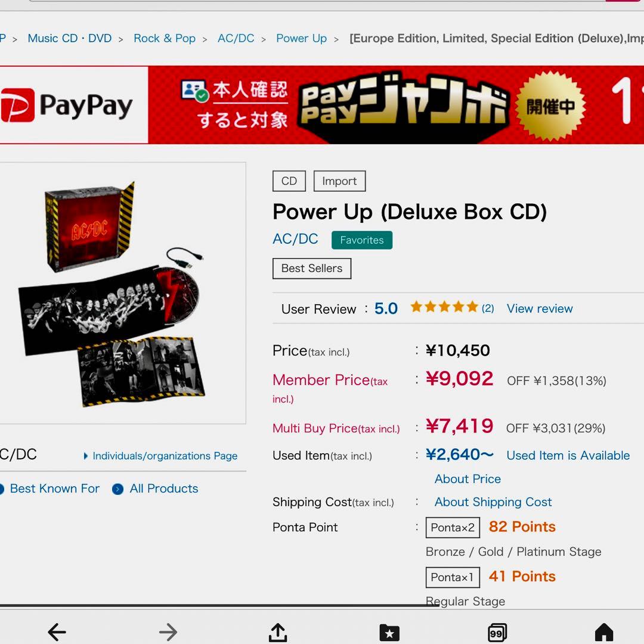The image size is (644, 644).
Task: Click the Best Sellers tag button
Action: click(x=312, y=268)
